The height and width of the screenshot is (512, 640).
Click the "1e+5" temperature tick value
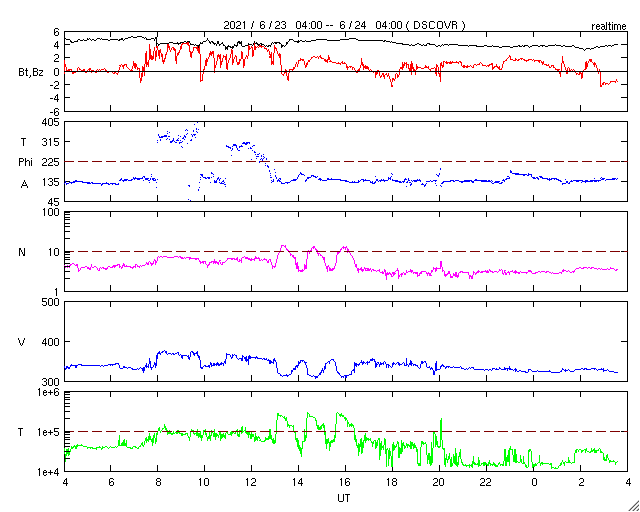[48, 432]
